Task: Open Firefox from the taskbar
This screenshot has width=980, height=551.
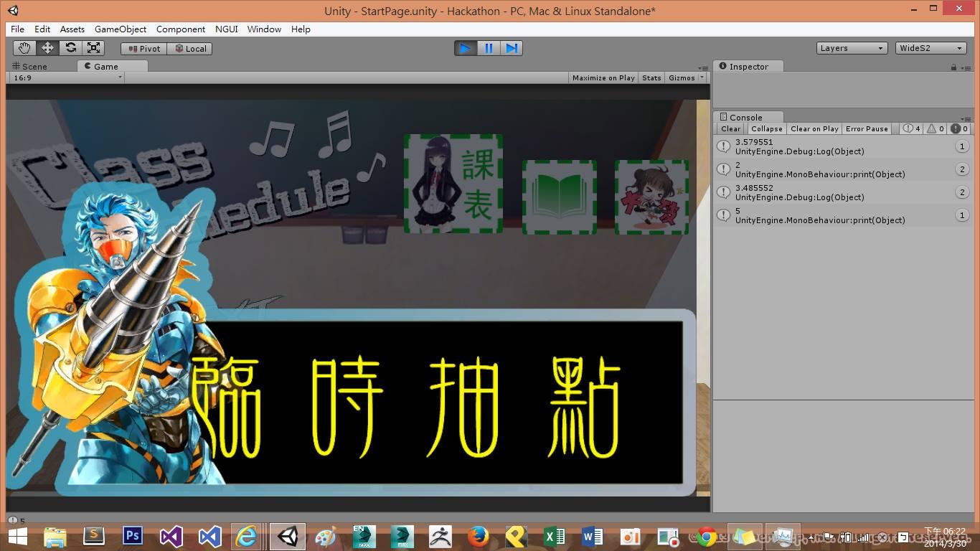Action: 478,537
